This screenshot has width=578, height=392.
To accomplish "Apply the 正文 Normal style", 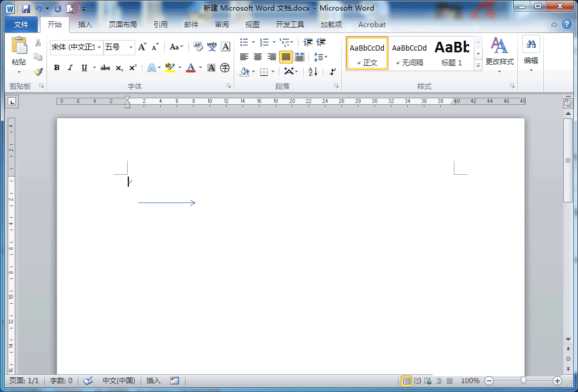I will click(x=367, y=54).
